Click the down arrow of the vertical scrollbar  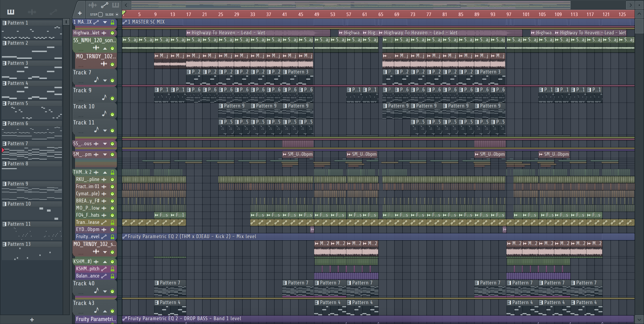click(640, 319)
